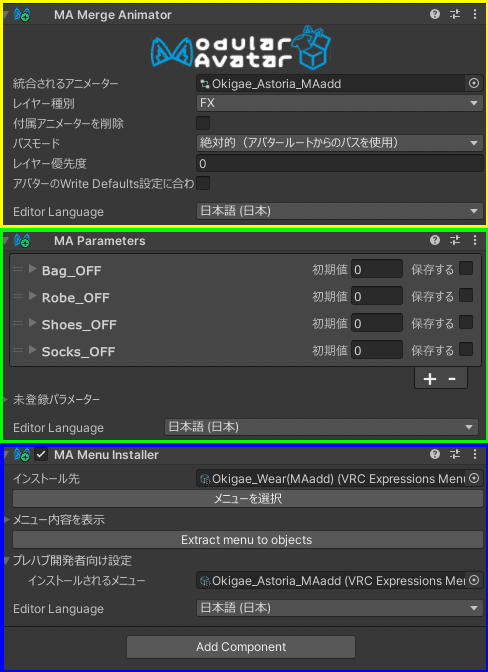
Task: Grab the Robe_OFF row reorder handle
Action: coord(18,297)
